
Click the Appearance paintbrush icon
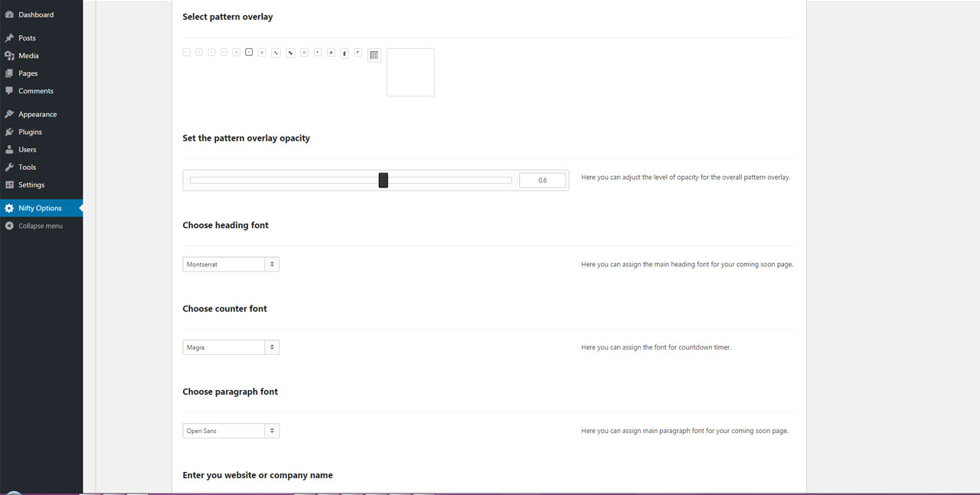coord(9,114)
